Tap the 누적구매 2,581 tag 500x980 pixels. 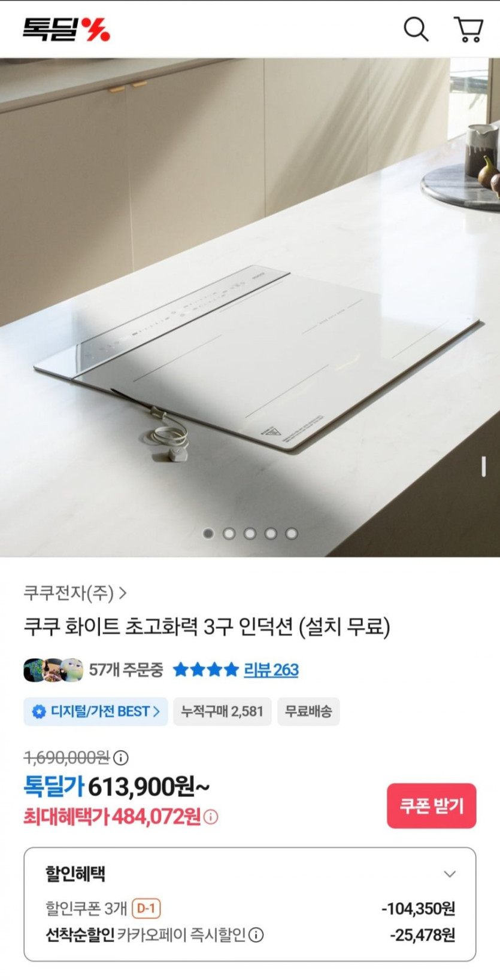pyautogui.click(x=222, y=711)
